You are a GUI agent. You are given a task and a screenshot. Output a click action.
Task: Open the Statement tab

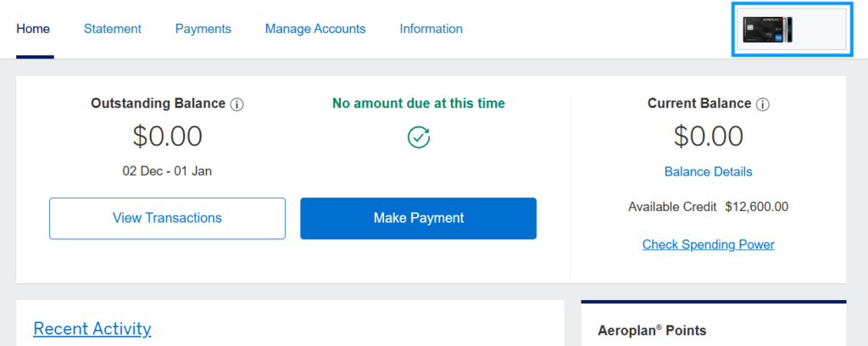(x=113, y=29)
